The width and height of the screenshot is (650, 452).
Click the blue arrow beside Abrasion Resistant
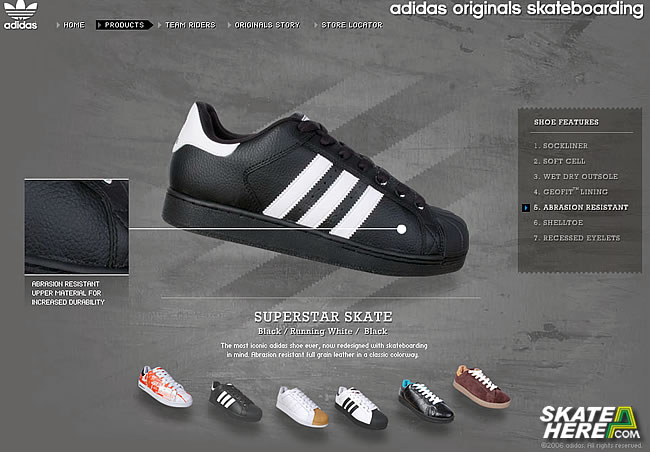[x=526, y=207]
